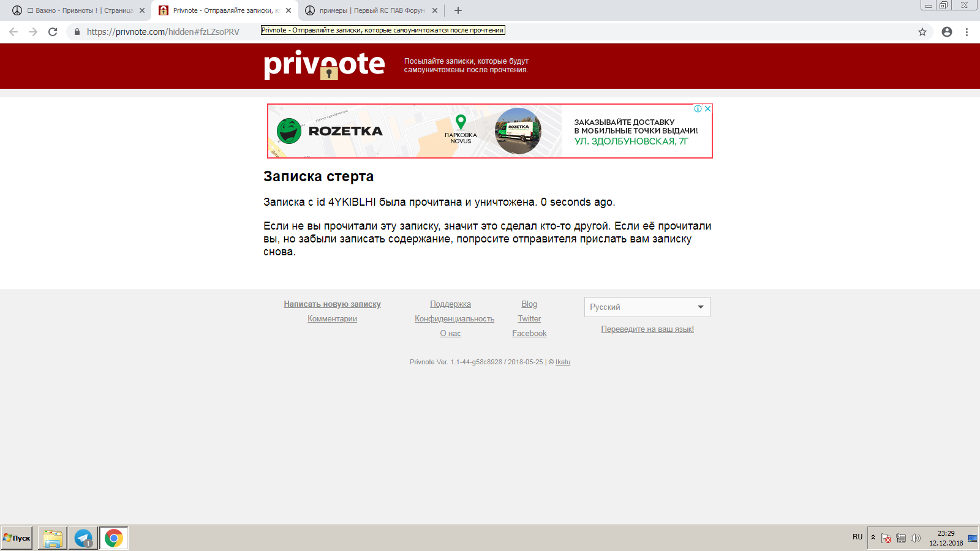This screenshot has width=980, height=551.
Task: Click the ad info icon
Action: click(x=698, y=108)
